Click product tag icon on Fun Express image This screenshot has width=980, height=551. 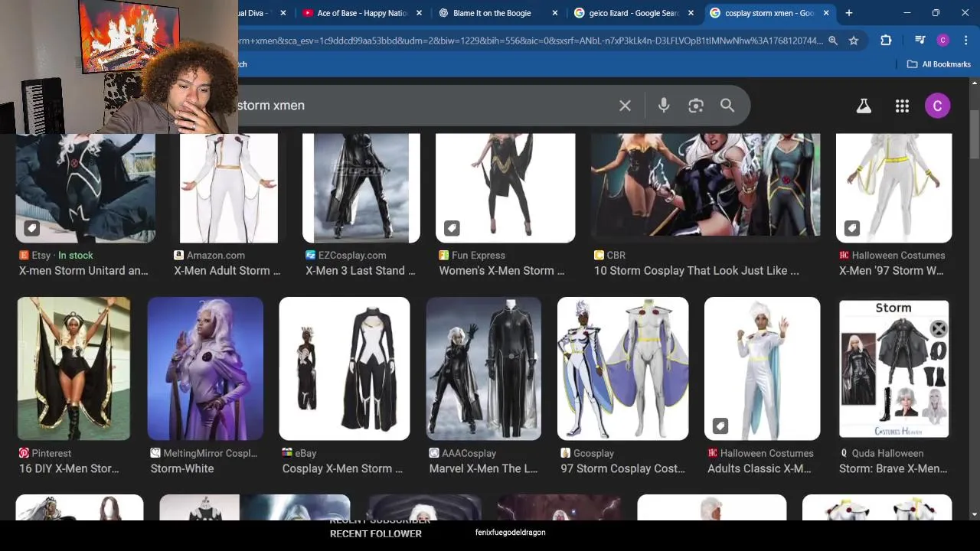[x=452, y=228]
